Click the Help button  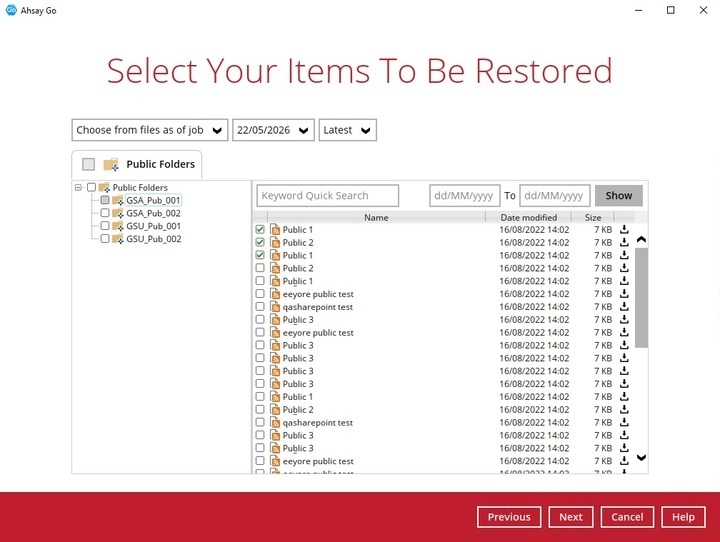(683, 517)
